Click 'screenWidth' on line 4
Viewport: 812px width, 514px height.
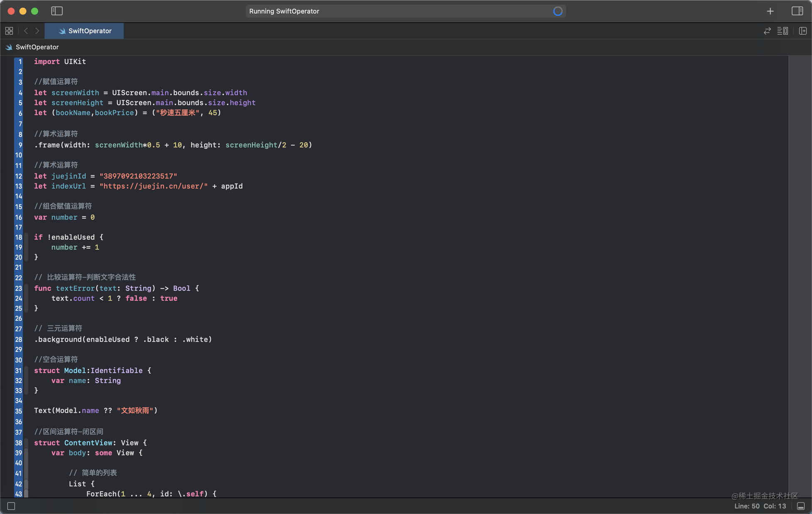(75, 93)
